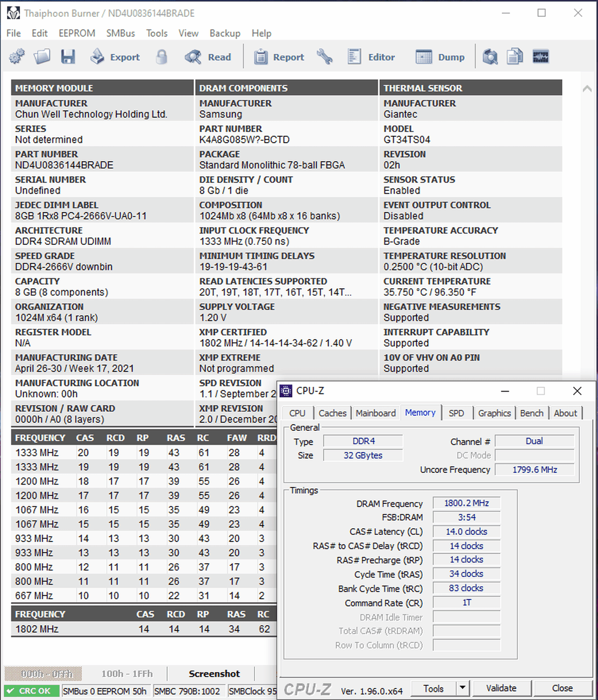598x700 pixels.
Task: Open the Help menu
Action: coord(261,33)
